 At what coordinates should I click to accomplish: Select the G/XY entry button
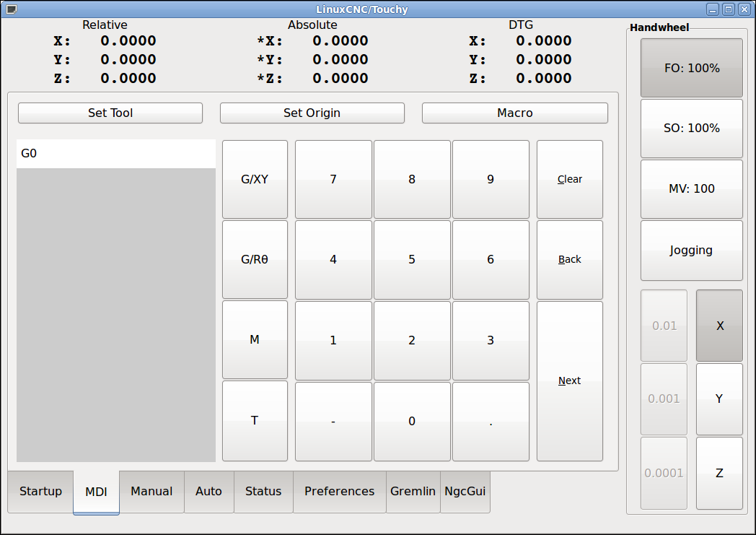pyautogui.click(x=255, y=180)
